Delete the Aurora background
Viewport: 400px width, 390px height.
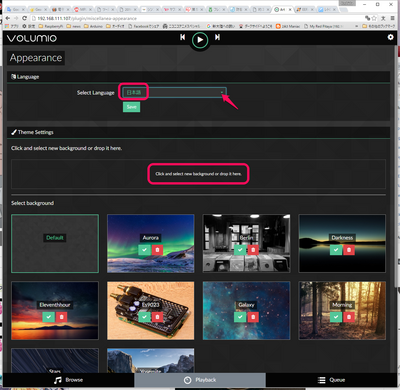coord(157,250)
